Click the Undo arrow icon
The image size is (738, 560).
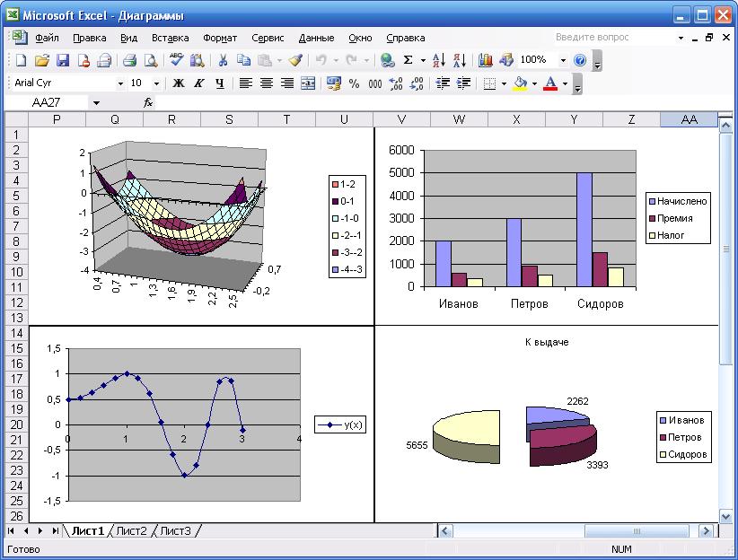pyautogui.click(x=321, y=60)
